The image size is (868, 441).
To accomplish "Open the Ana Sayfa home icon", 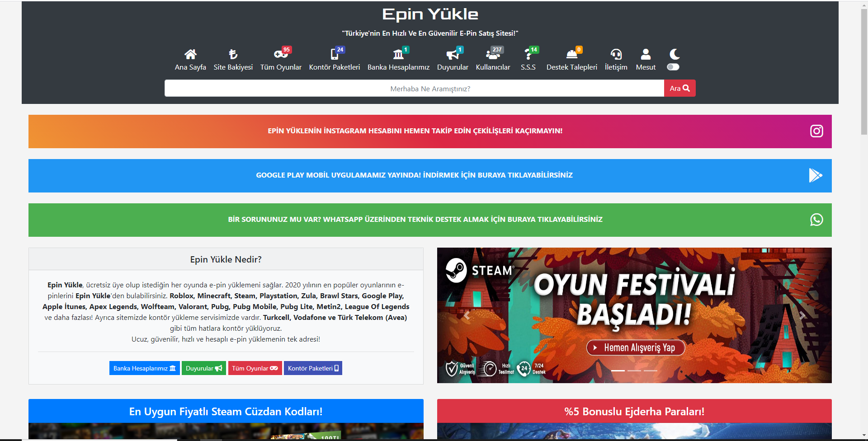I will click(x=190, y=54).
